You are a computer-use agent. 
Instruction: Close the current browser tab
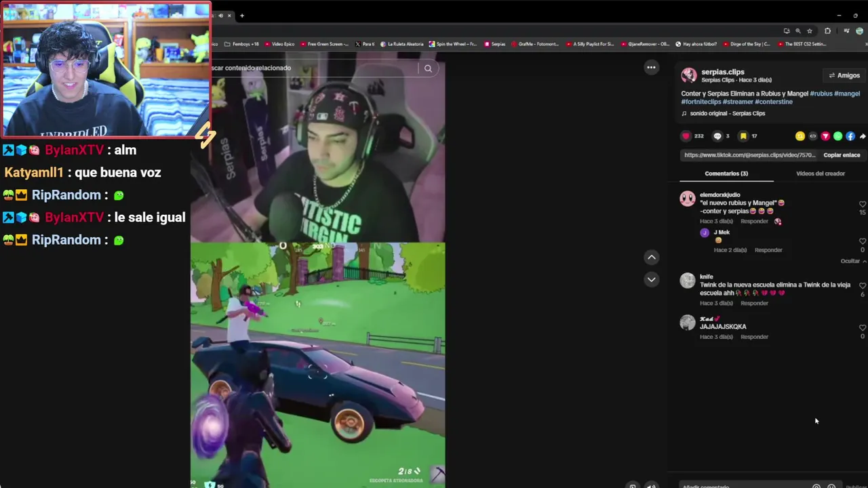(x=229, y=16)
